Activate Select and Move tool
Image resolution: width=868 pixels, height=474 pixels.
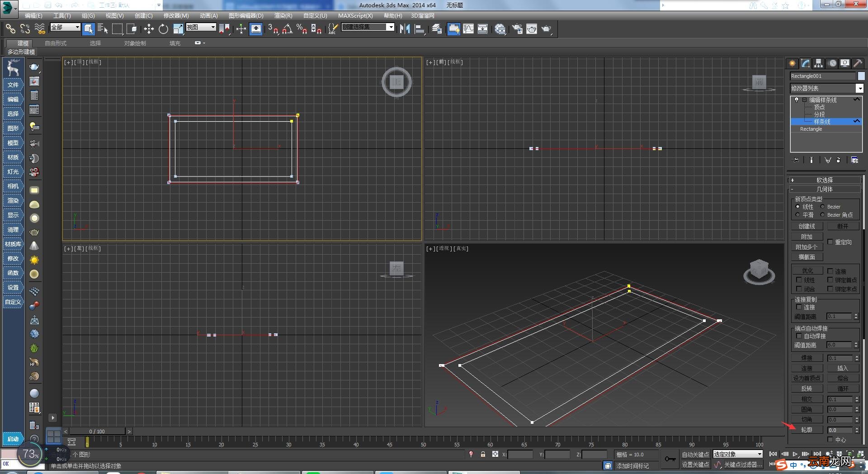149,29
